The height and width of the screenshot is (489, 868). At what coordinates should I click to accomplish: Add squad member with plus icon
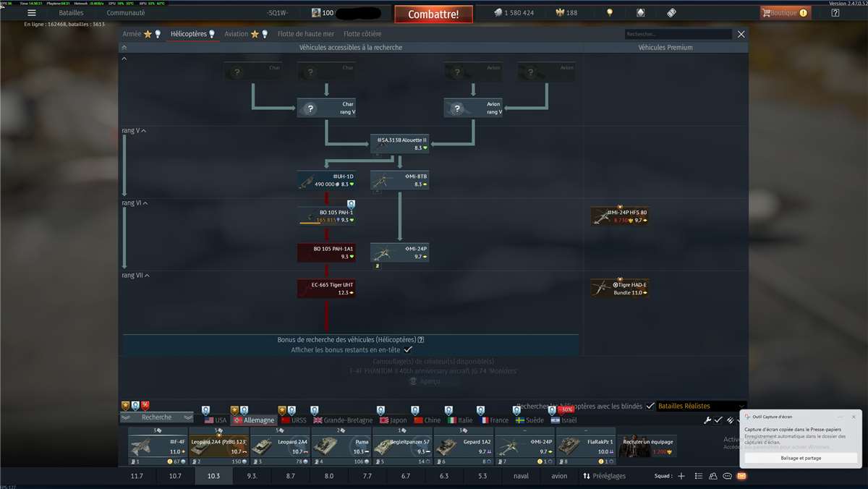pyautogui.click(x=681, y=476)
